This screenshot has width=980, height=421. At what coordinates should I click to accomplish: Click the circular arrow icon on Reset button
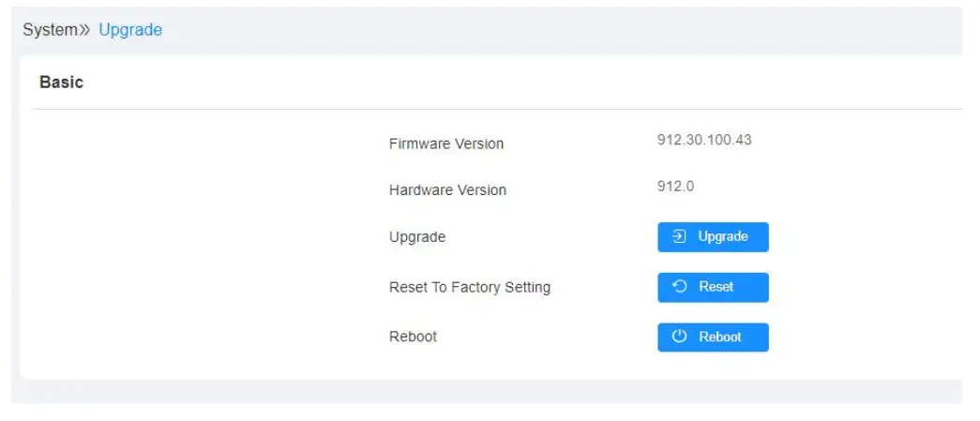(681, 287)
